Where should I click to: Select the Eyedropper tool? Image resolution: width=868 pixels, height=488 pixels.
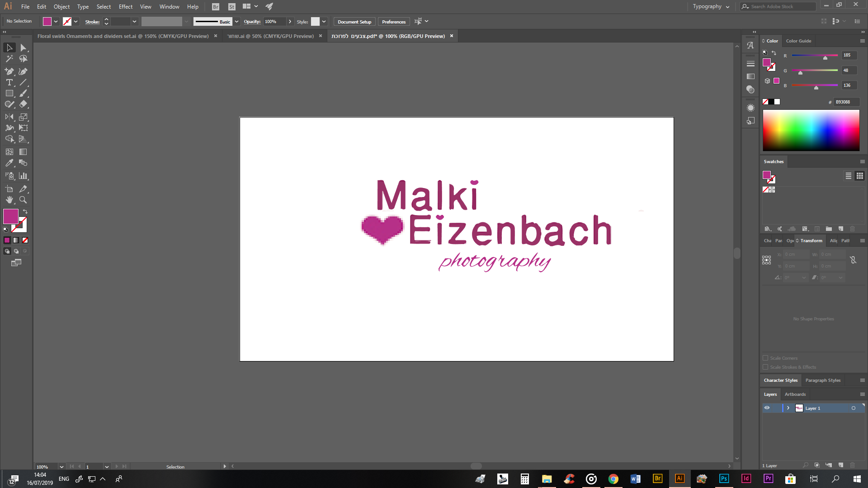pos(9,163)
